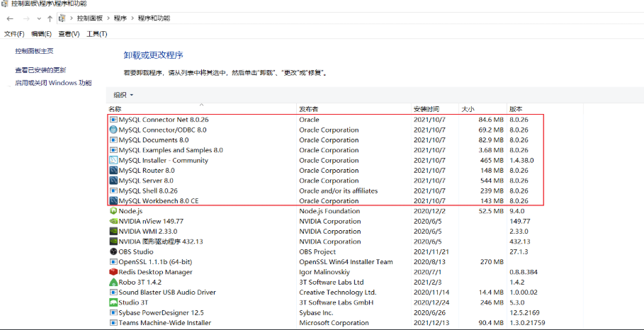Sort by the 大小 column header

[x=482, y=109]
